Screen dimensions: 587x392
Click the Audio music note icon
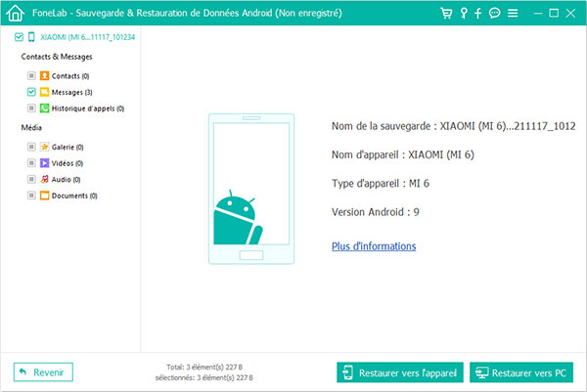point(45,179)
